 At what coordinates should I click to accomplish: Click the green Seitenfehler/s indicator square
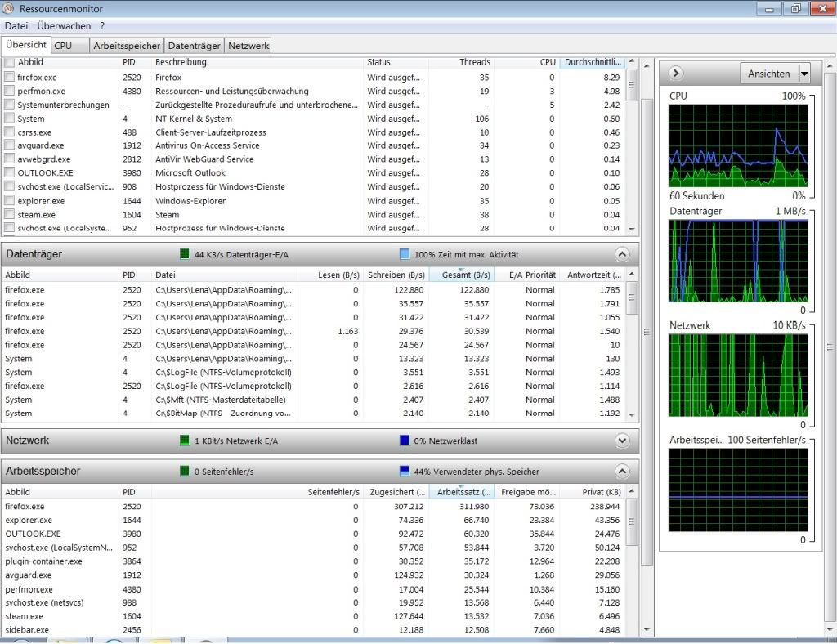coord(185,472)
